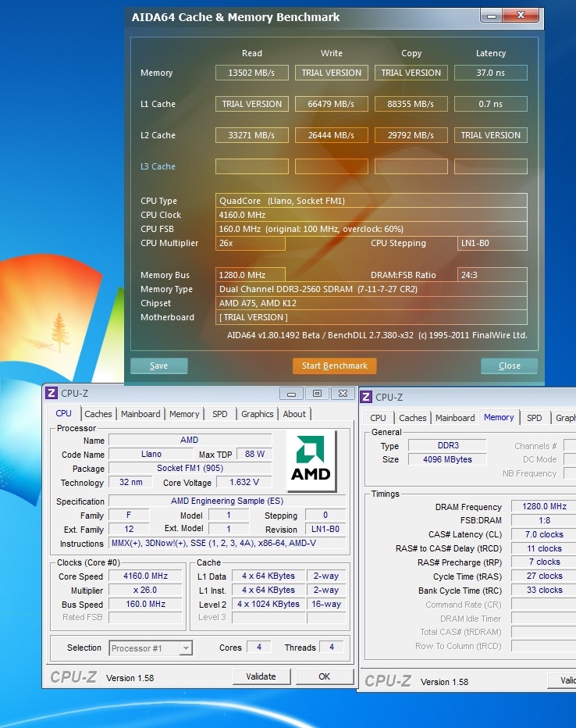Click the empty L3 Cache Read field
This screenshot has width=576, height=728.
252,166
